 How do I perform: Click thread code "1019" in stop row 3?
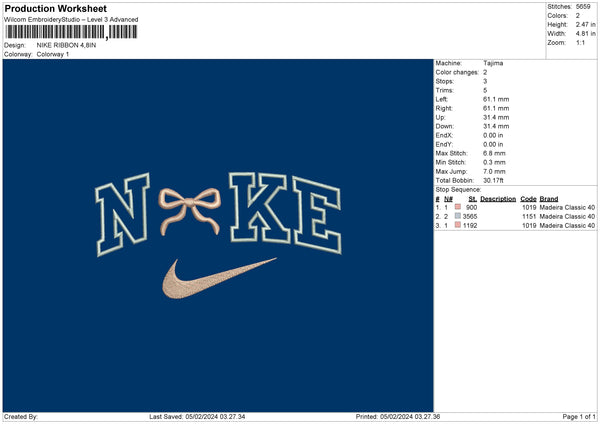(529, 226)
